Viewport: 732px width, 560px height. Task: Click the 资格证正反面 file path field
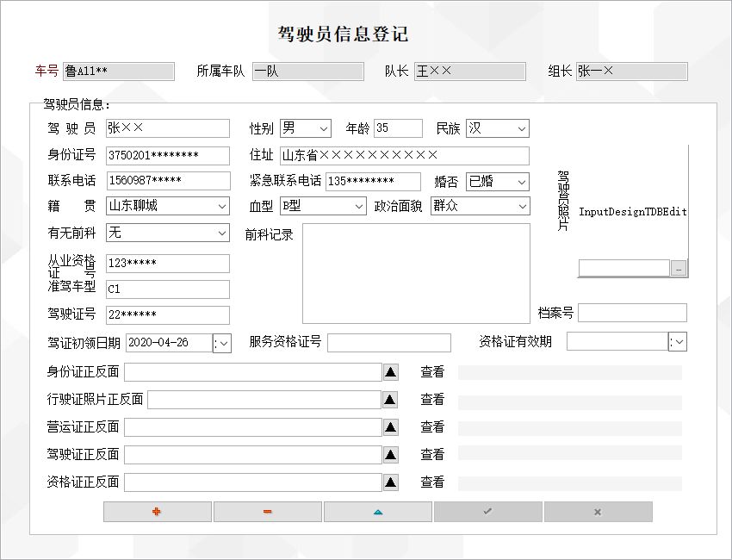tap(253, 482)
